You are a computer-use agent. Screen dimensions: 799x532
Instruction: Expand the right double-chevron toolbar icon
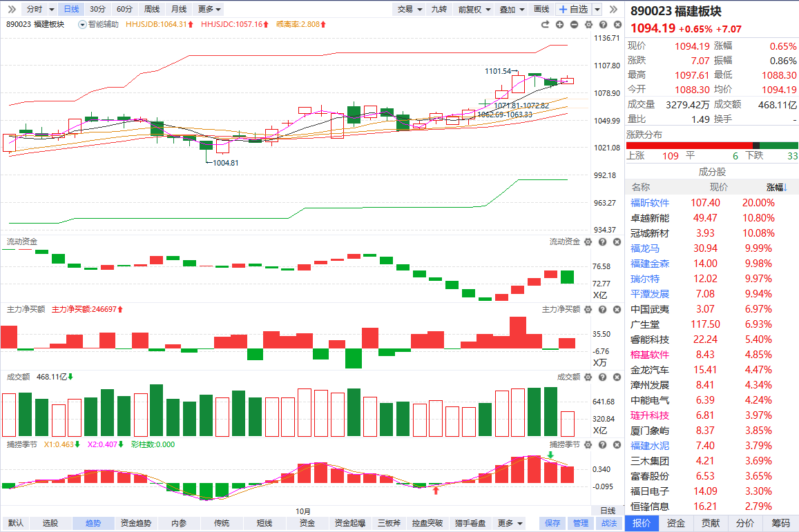point(613,9)
